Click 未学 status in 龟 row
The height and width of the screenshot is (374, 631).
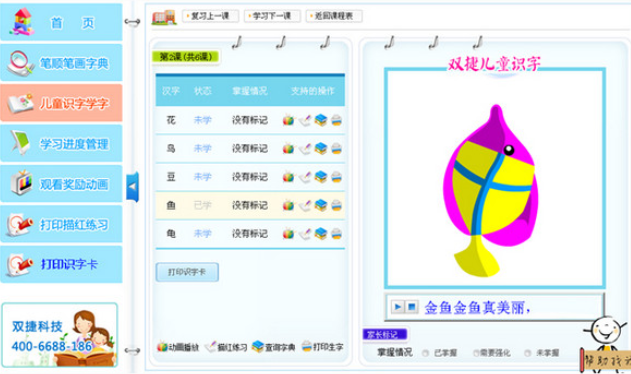point(202,233)
